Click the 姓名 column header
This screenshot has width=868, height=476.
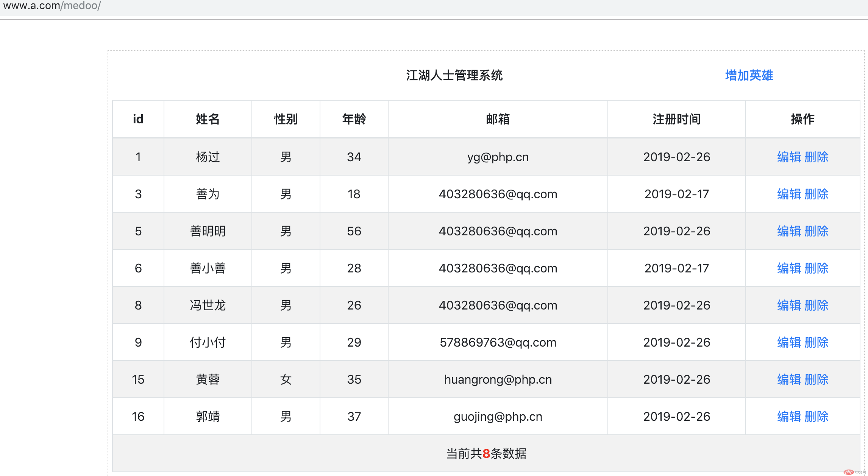click(x=208, y=119)
